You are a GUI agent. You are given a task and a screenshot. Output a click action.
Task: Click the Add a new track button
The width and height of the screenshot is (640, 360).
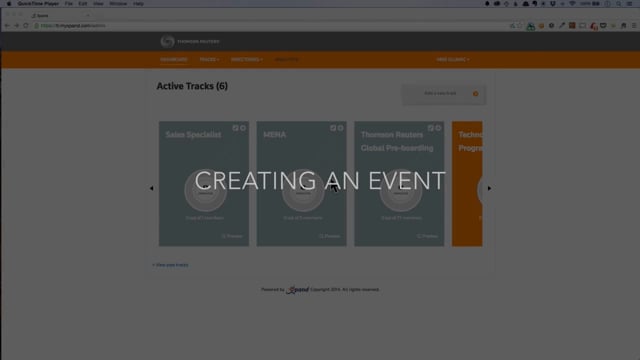pos(444,94)
